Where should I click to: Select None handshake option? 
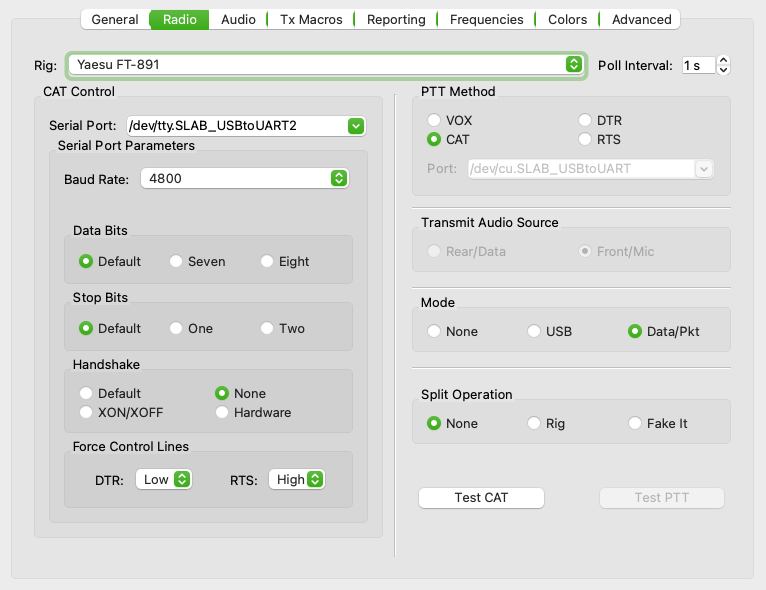click(241, 393)
